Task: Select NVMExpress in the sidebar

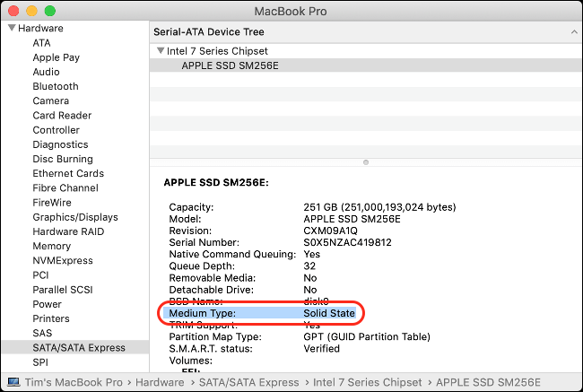Action: coord(63,260)
